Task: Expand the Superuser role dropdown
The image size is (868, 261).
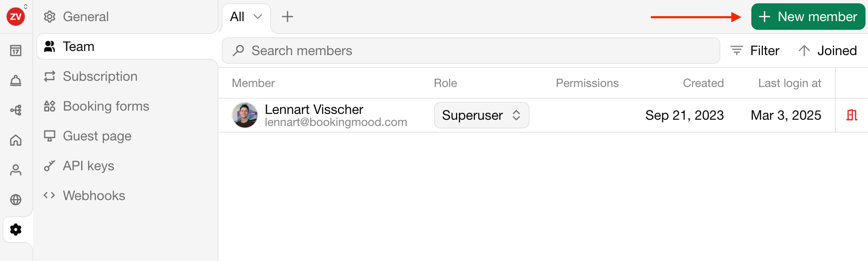Action: coord(481,115)
